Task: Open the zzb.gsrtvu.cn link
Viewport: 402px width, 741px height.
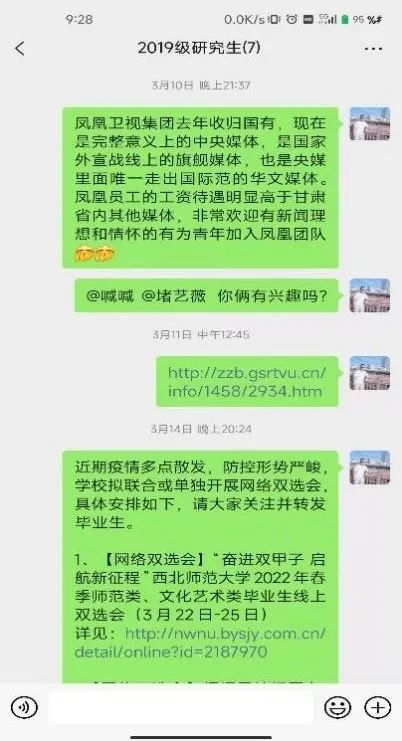Action: point(247,382)
